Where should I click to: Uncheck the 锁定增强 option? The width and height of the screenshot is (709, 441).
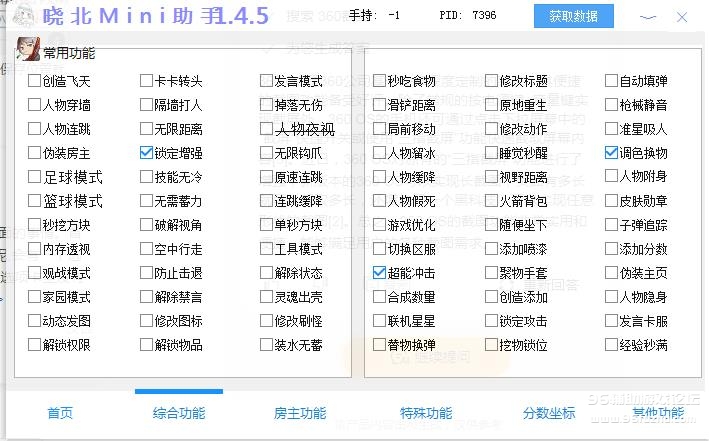click(x=147, y=153)
